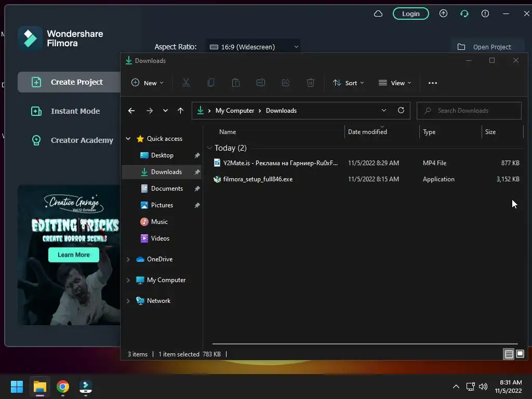Click the Share icon in Explorer toolbar
532x399 pixels.
click(286, 83)
